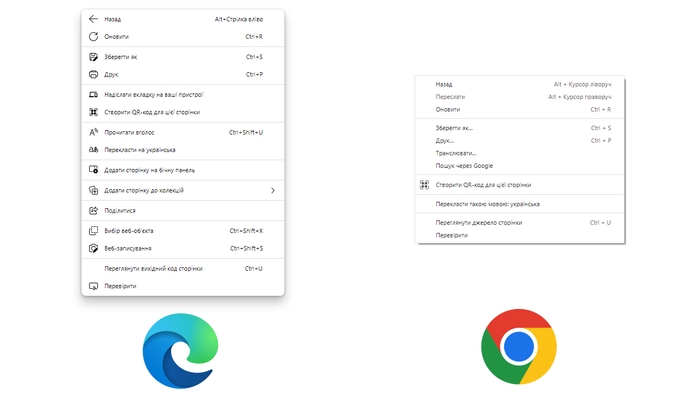Click the Alt+Стрілка вліво shortcut text
Viewport: 700px width, 409px height.
click(239, 19)
